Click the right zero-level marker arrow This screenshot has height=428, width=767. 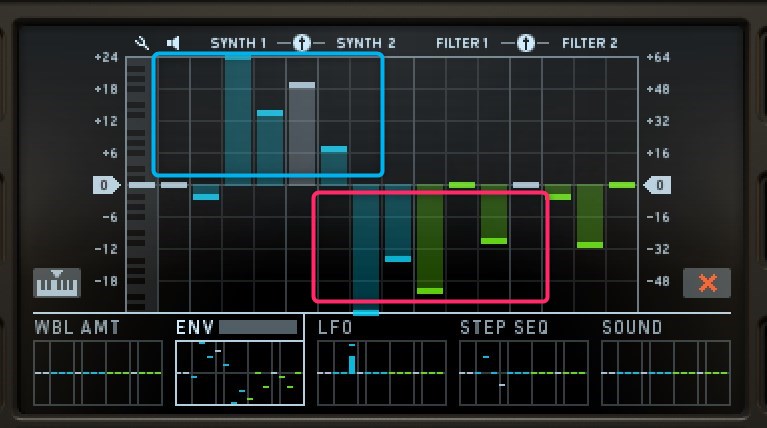click(657, 185)
